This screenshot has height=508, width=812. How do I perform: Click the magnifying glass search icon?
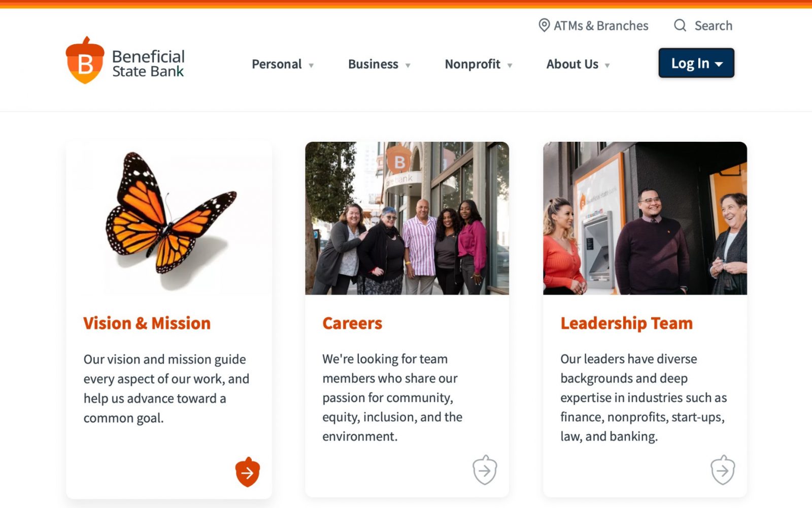tap(680, 25)
